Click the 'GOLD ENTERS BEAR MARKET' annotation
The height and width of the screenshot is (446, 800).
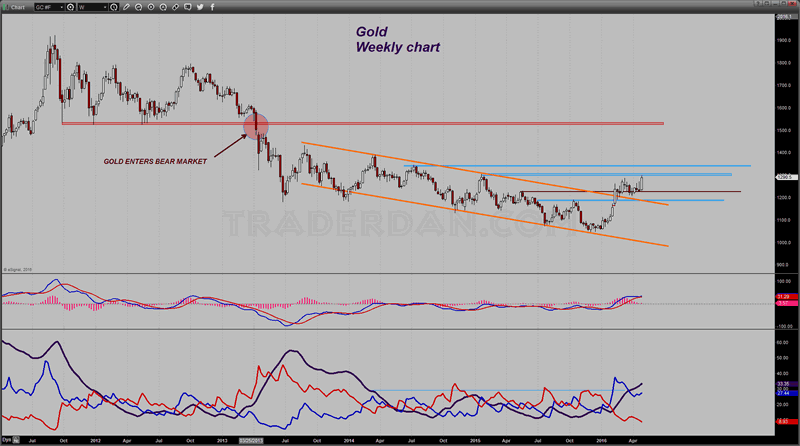pos(155,161)
